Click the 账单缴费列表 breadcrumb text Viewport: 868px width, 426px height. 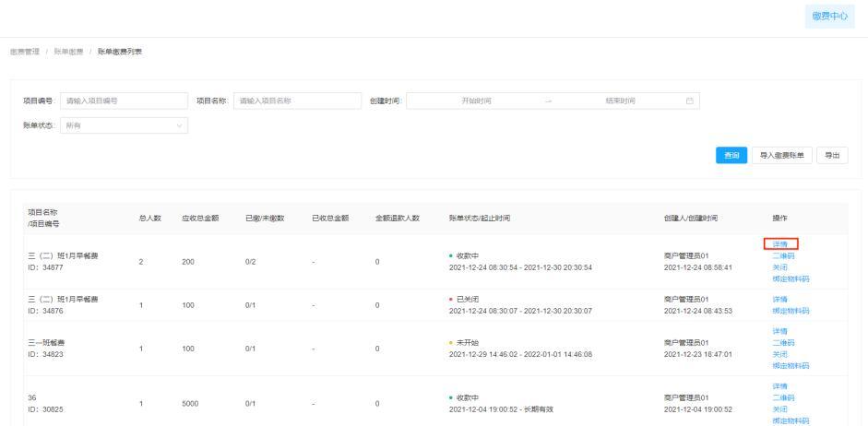coord(120,52)
